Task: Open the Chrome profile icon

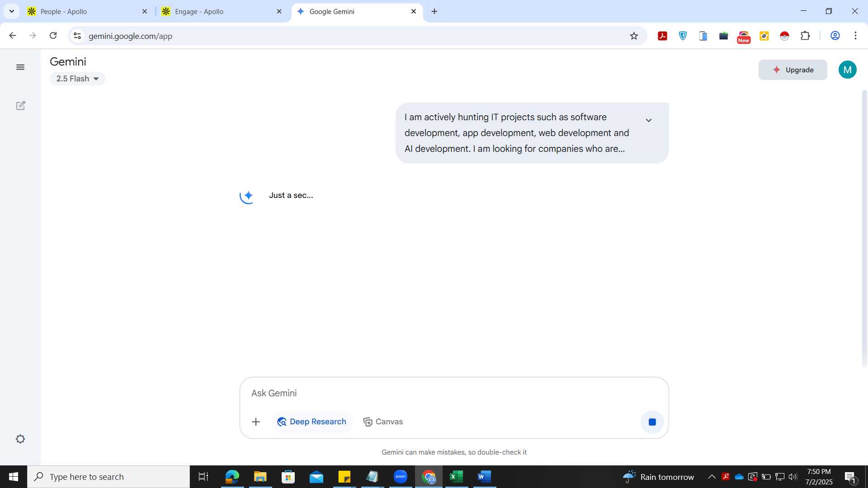Action: click(835, 36)
